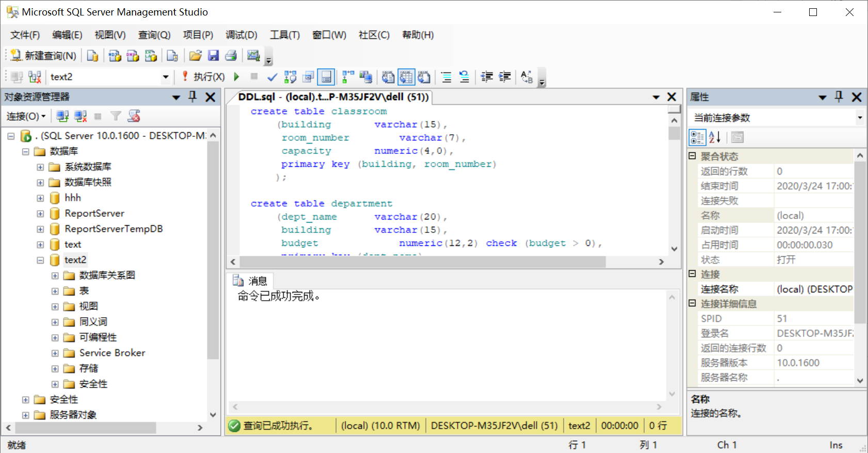Toggle Categorized view in Properties panel
Screen dimensions: 868x453
[x=697, y=137]
